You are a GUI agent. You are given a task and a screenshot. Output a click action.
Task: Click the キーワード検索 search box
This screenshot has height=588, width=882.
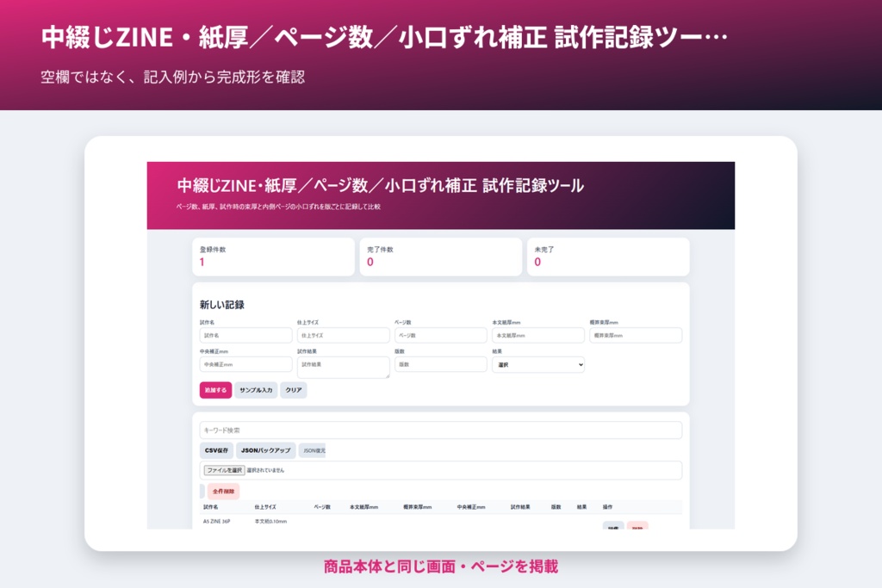440,430
